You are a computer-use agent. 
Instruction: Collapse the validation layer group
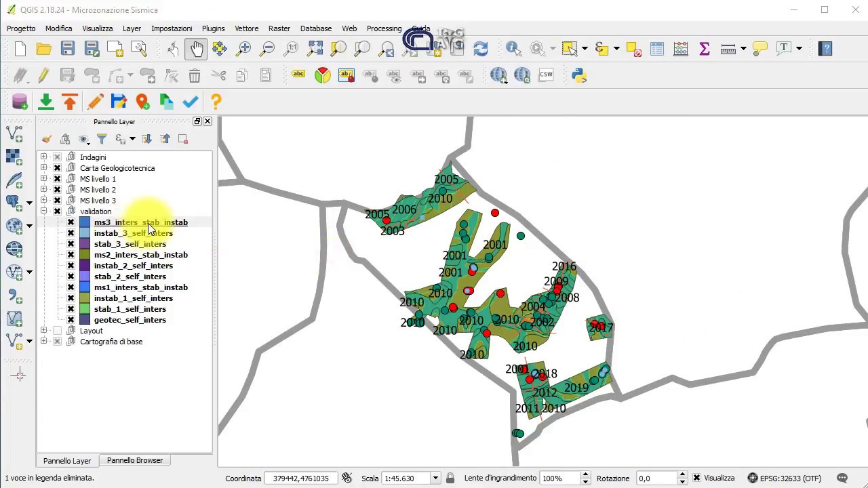43,211
